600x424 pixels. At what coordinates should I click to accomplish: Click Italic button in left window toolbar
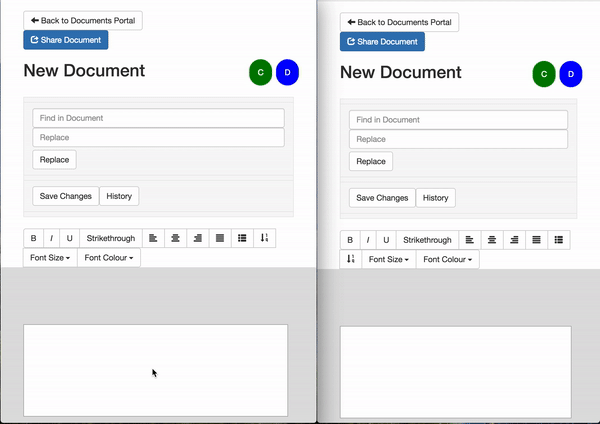(x=52, y=238)
